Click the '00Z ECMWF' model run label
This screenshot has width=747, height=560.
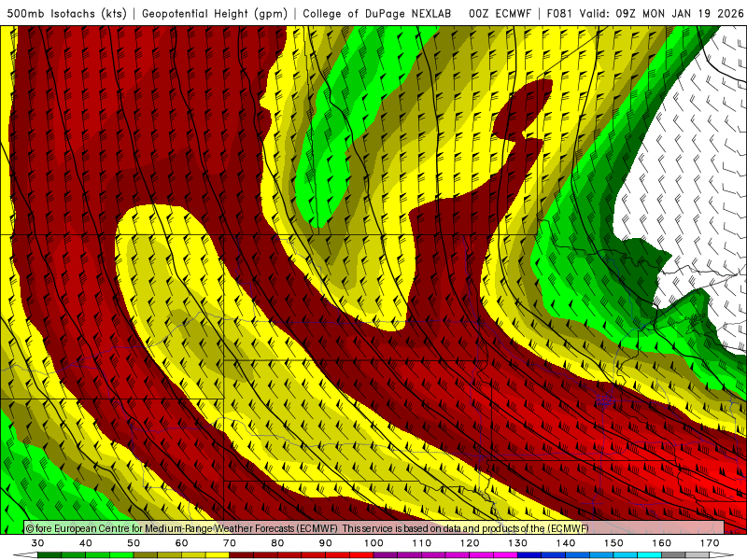pyautogui.click(x=500, y=14)
